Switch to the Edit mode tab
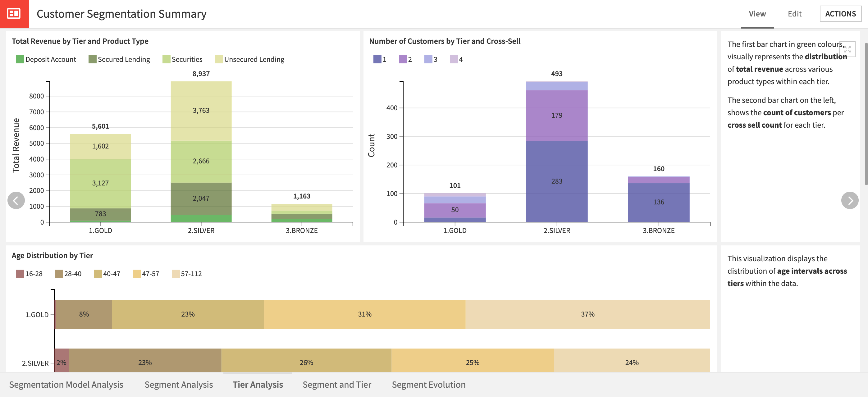Viewport: 868px width, 397px height. pos(795,14)
